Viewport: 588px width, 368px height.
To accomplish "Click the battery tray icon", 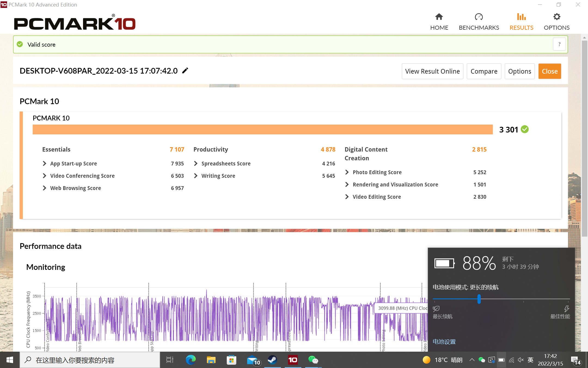I will pos(501,360).
